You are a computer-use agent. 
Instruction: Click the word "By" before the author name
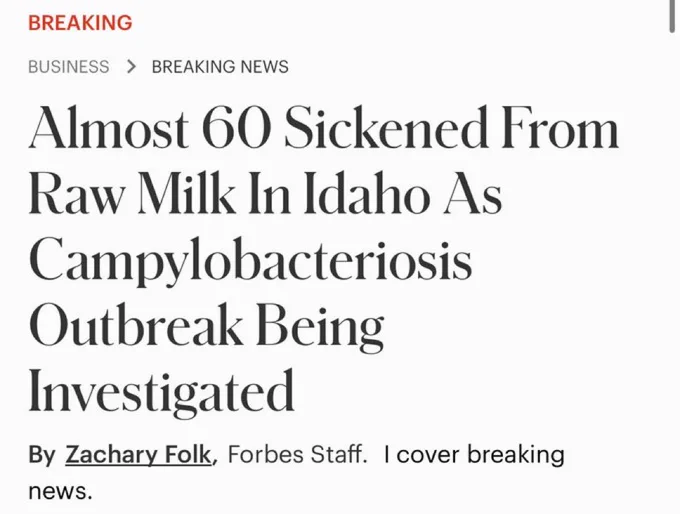[x=42, y=455]
